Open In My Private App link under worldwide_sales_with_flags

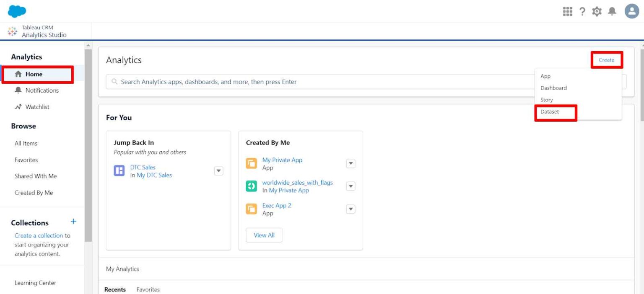[x=289, y=190]
